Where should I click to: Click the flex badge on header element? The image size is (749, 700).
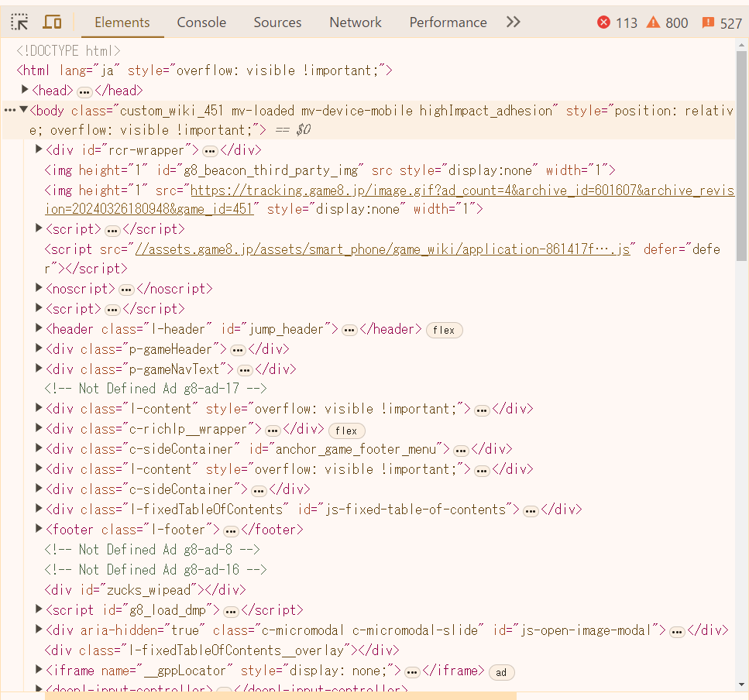(x=444, y=330)
